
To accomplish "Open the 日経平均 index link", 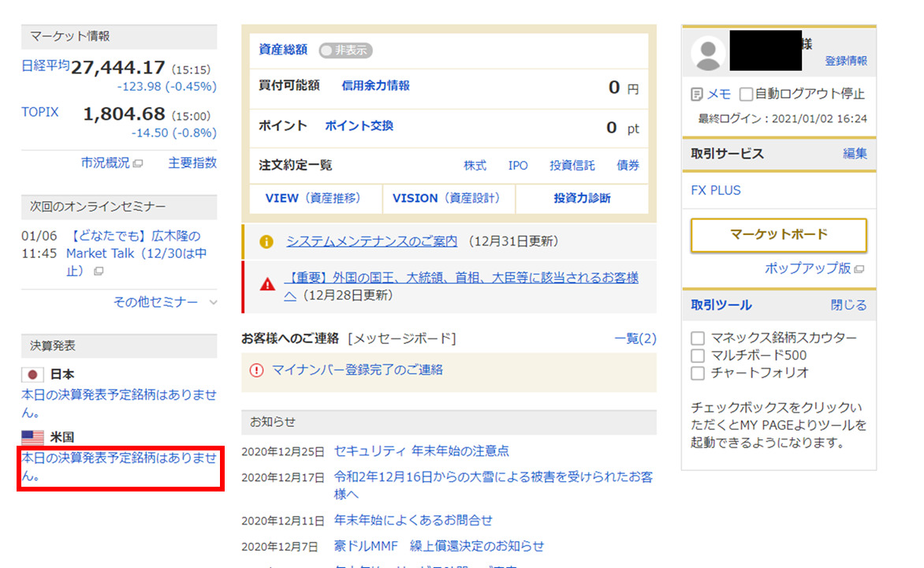I will [46, 65].
